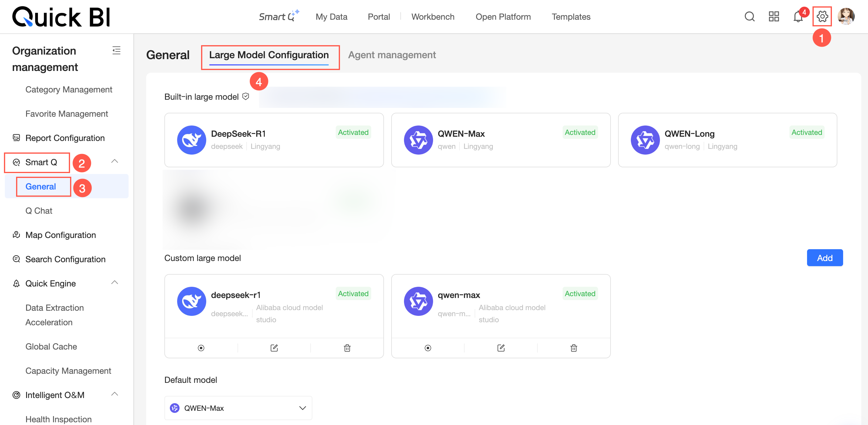Open the Workbench menu item
Image resolution: width=868 pixels, height=425 pixels.
pyautogui.click(x=433, y=17)
